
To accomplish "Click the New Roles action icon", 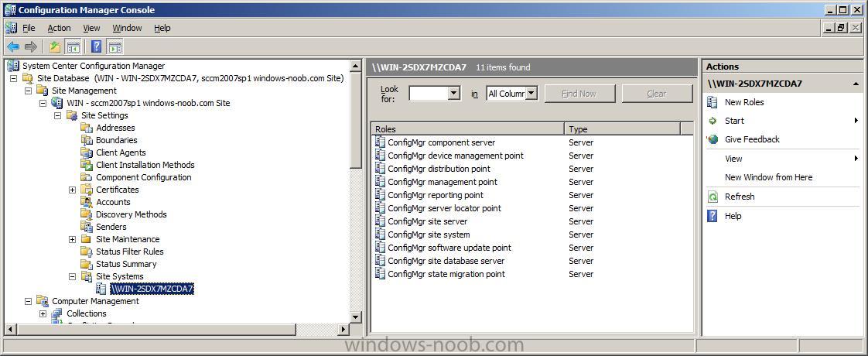I will tap(713, 102).
